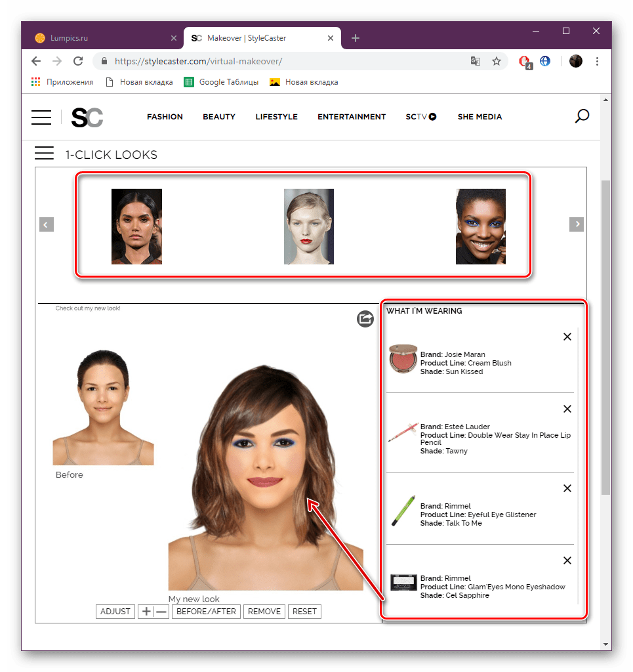The image size is (633, 672).
Task: Share the new look via share icon
Action: click(365, 319)
